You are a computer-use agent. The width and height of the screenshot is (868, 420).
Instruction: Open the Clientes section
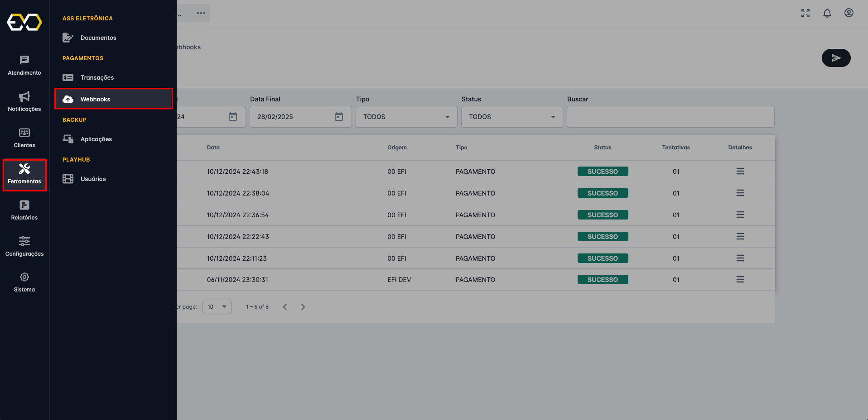tap(24, 138)
